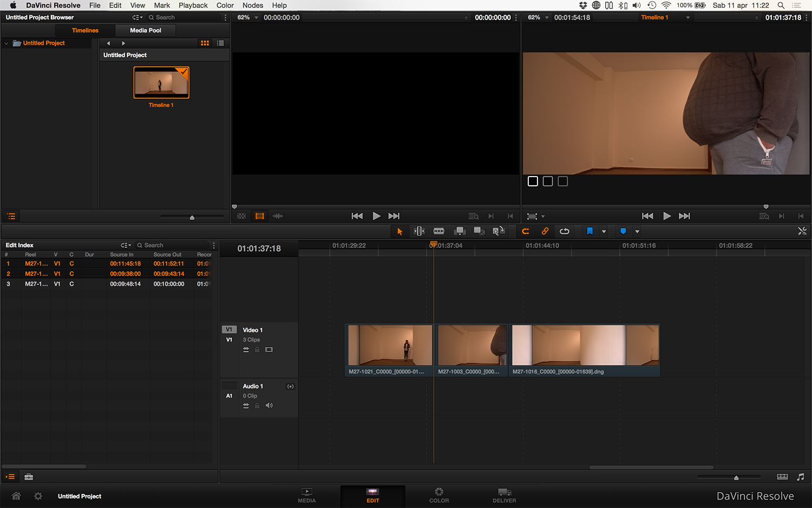Click source viewer filmstrip mode icon

coord(260,216)
